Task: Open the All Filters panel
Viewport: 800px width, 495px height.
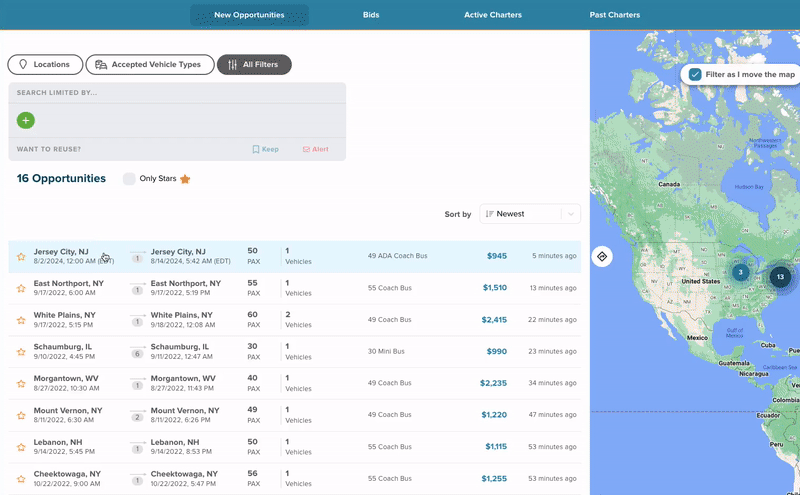Action: pos(254,65)
